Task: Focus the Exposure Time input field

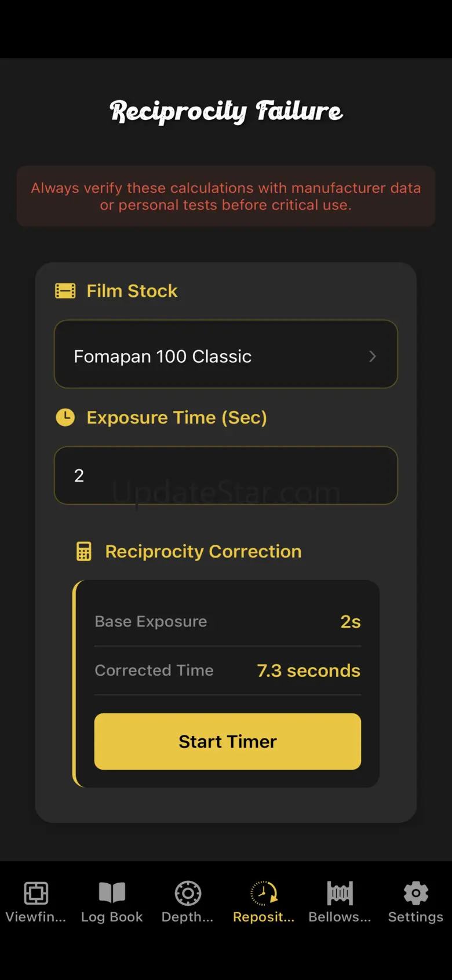Action: click(x=225, y=475)
